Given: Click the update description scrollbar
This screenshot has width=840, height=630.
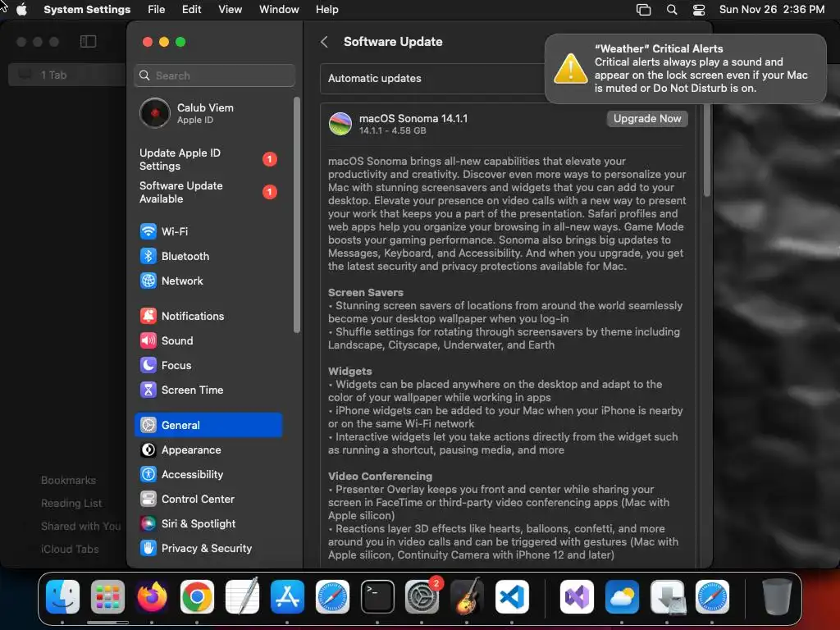Looking at the screenshot, I should (x=706, y=150).
